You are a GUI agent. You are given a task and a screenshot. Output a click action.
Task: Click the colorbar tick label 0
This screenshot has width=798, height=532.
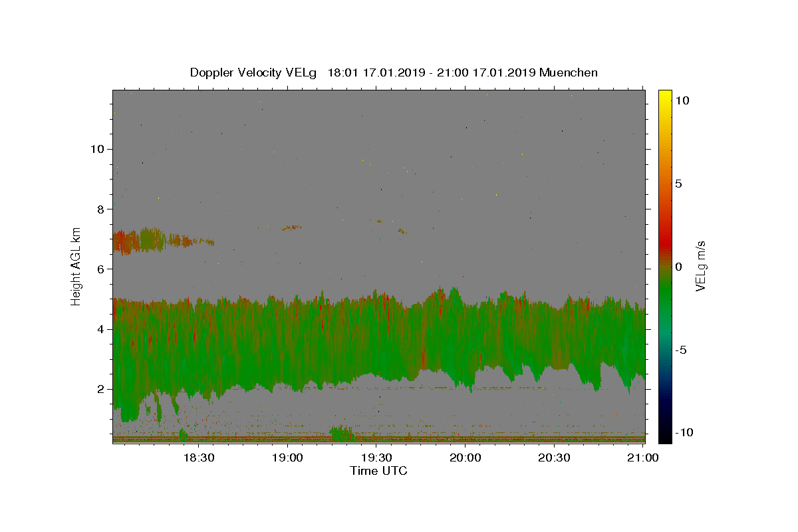pos(678,267)
